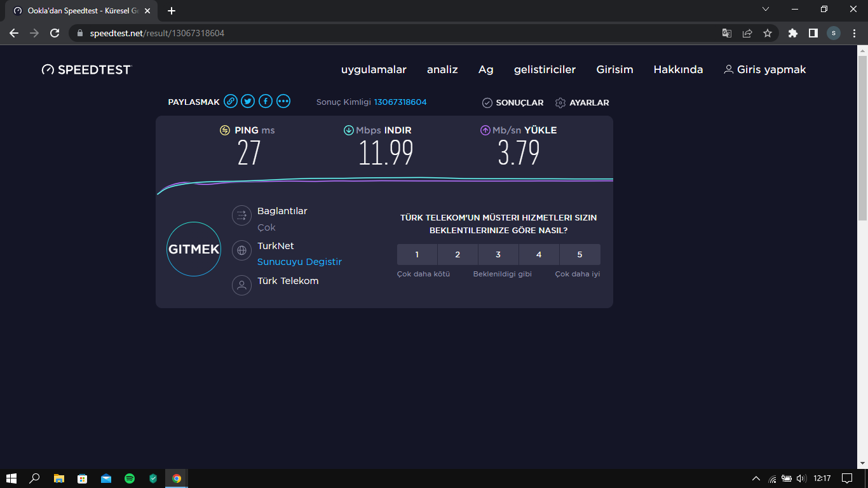Open Wi-Fi network tray icon

[773, 478]
